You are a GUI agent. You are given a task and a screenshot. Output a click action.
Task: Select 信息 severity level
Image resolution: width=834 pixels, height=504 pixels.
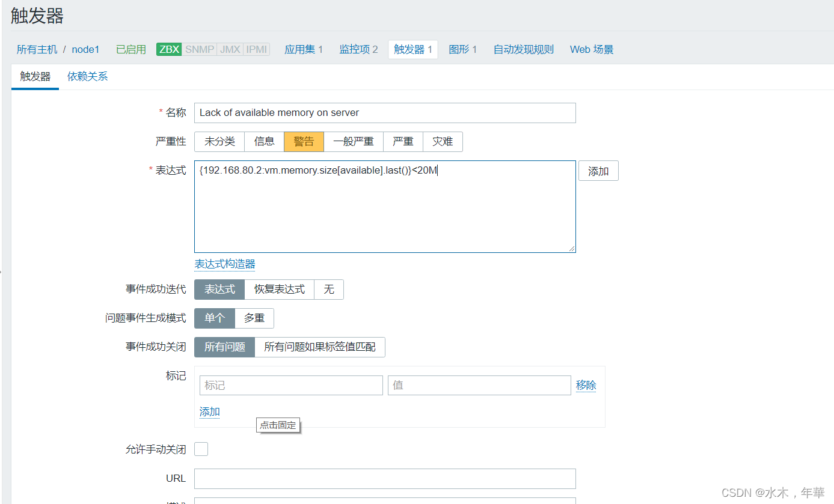(264, 142)
